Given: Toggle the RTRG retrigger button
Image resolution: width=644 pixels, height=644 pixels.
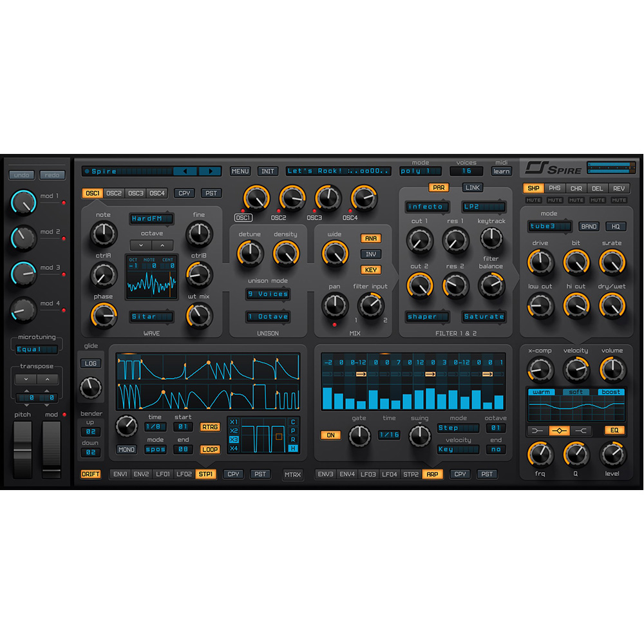Looking at the screenshot, I should click(x=210, y=427).
